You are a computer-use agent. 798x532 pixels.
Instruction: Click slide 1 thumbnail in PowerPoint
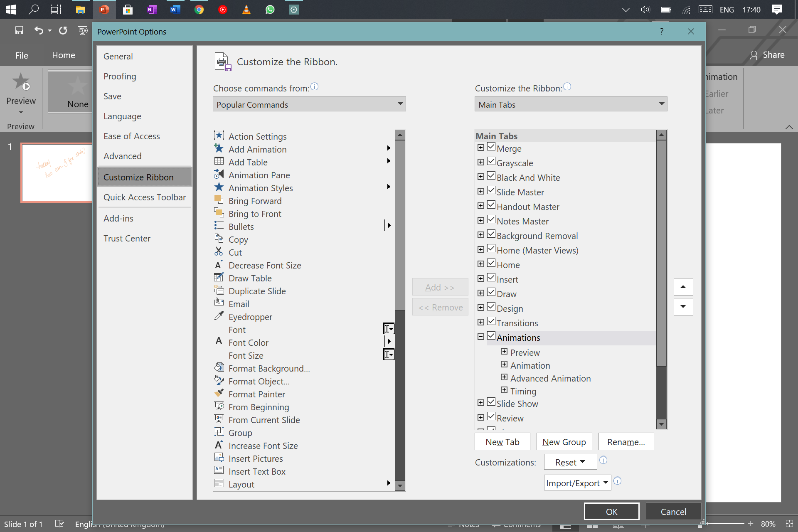click(57, 172)
